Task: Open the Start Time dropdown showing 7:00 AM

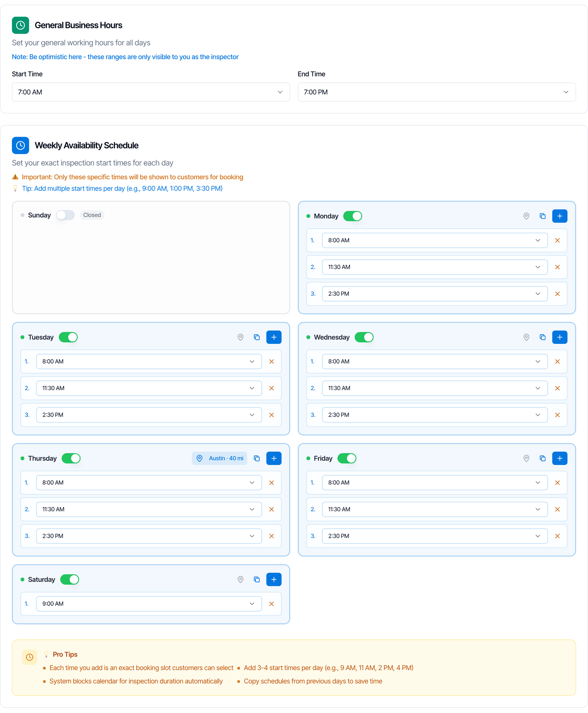Action: point(151,92)
